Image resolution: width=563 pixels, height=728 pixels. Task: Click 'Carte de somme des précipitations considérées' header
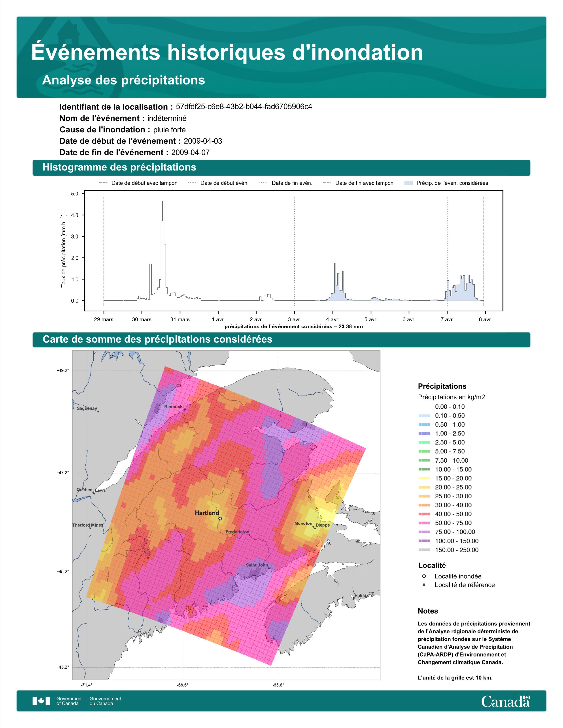point(281,339)
